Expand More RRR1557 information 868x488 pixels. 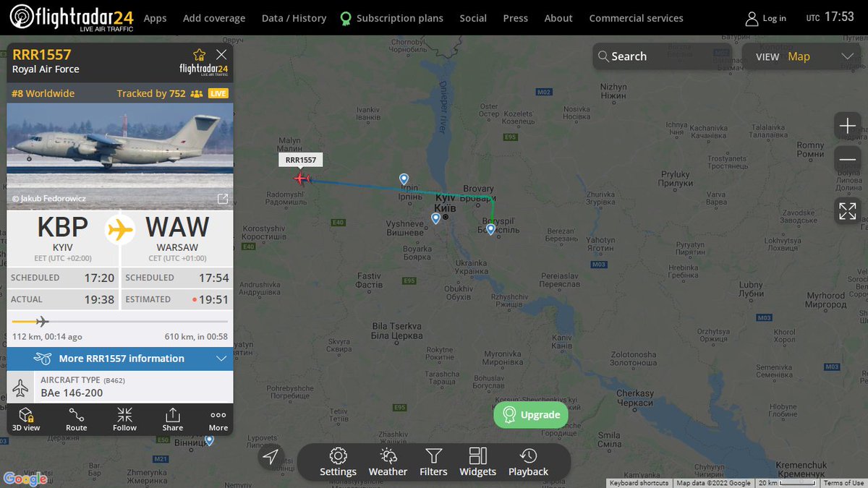point(120,359)
